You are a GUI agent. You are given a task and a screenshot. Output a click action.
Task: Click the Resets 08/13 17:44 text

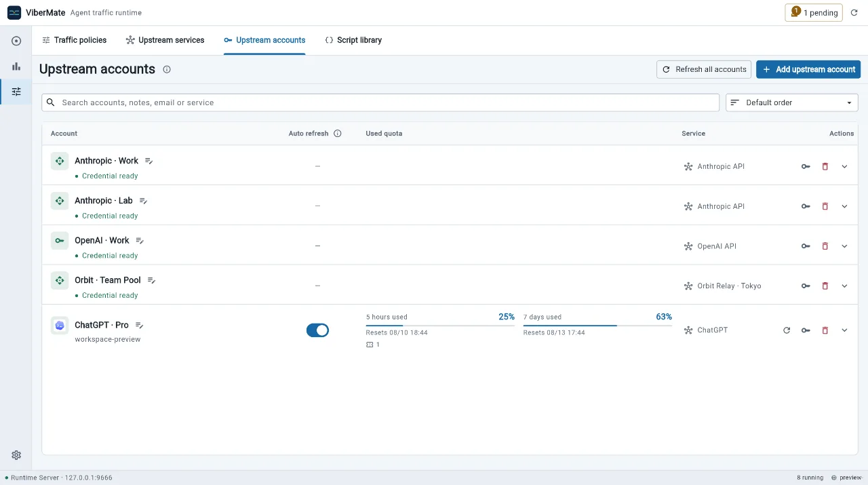[x=554, y=333]
